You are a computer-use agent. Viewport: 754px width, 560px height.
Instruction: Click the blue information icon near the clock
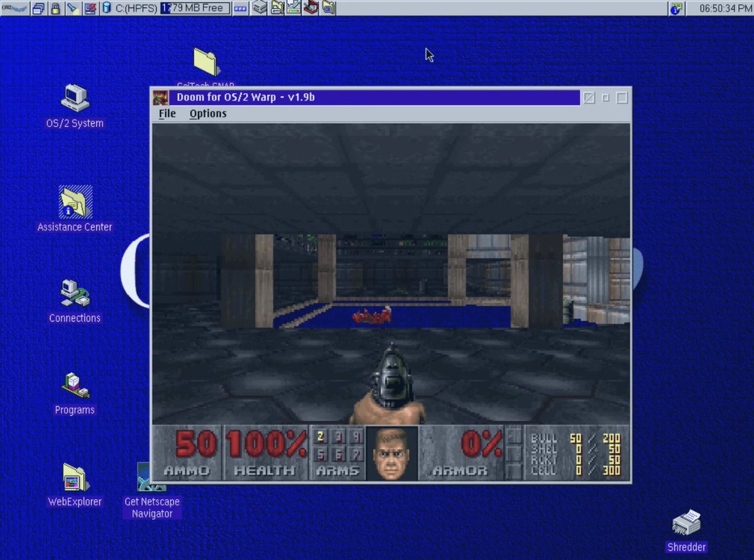(675, 8)
